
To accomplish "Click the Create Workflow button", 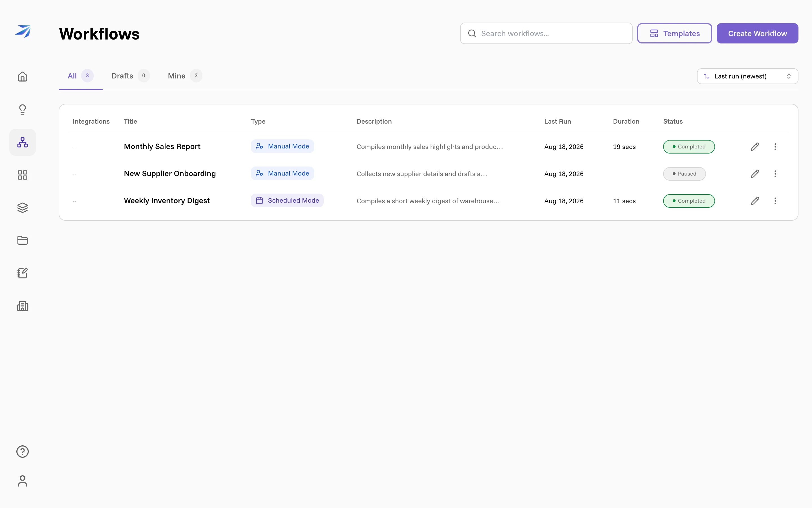I will [757, 33].
